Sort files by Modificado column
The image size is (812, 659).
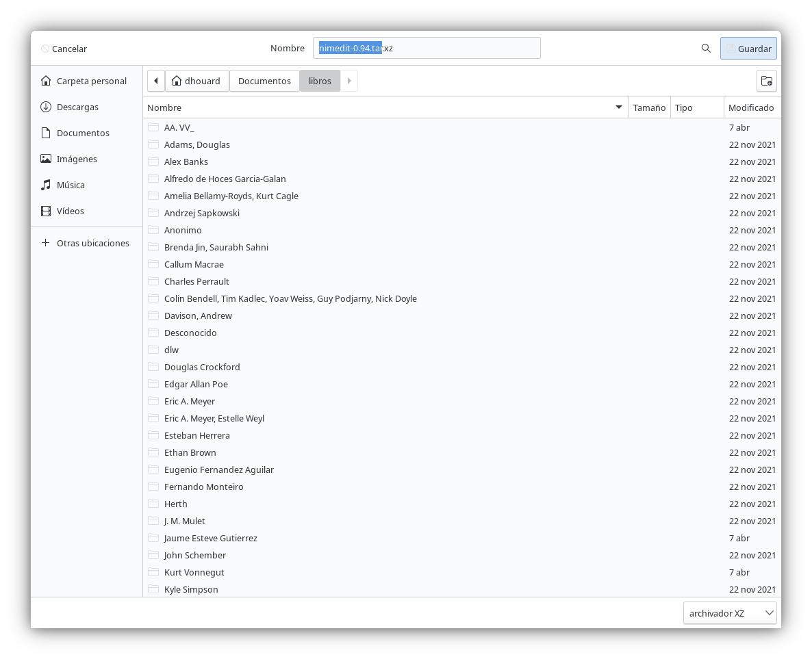coord(751,107)
